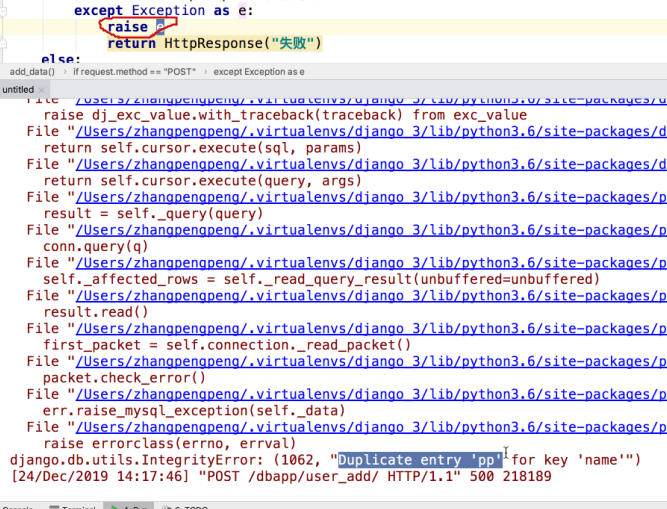Click the 'except Exception as e' breadcrumb
The height and width of the screenshot is (509, 667).
coord(259,72)
